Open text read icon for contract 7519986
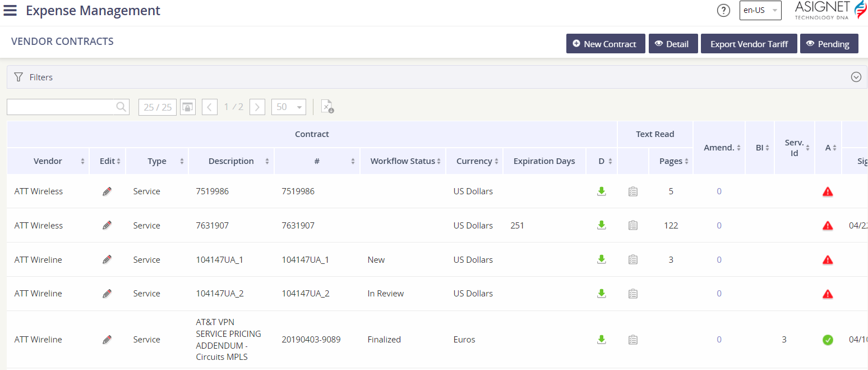This screenshot has width=868, height=370. (633, 191)
